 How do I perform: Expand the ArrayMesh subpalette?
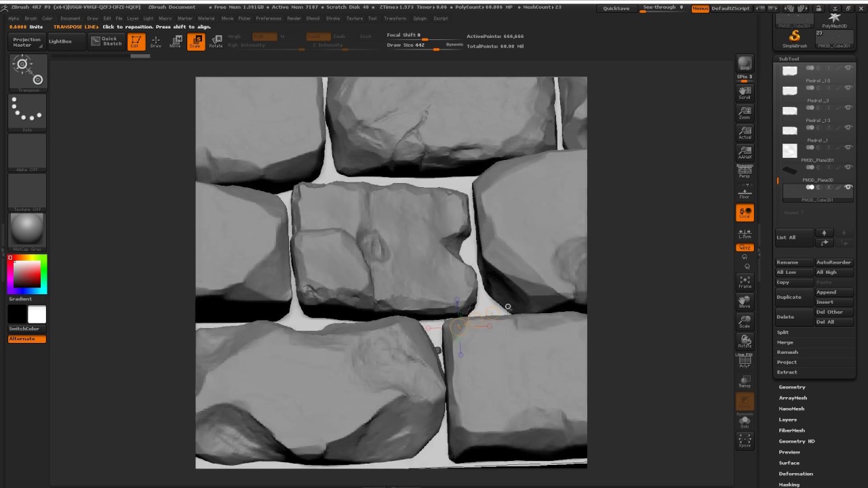793,398
